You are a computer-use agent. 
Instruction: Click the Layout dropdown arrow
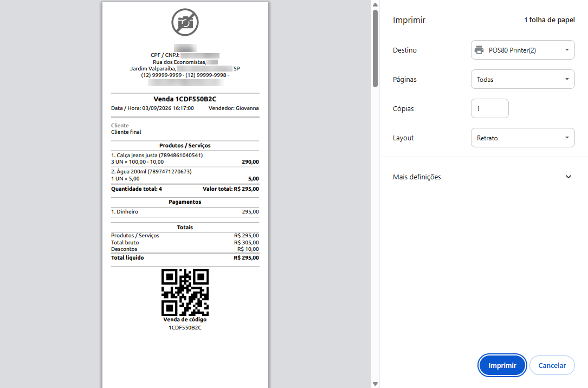click(x=567, y=138)
